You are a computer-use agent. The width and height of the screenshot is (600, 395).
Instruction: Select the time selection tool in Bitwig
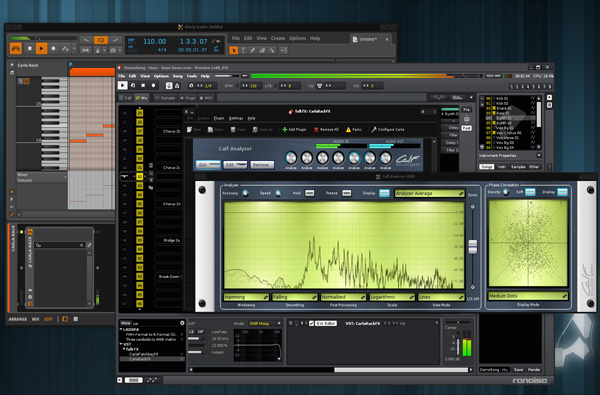tap(243, 50)
